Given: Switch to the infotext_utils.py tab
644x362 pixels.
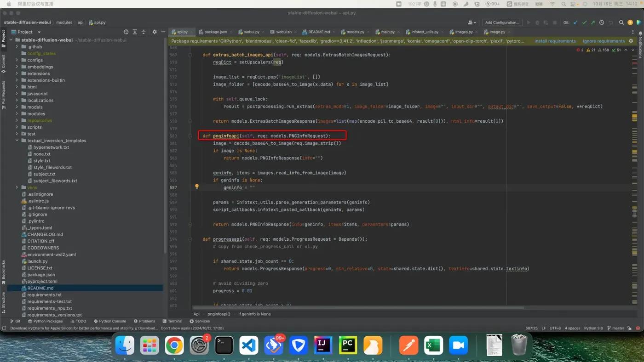Looking at the screenshot, I should (425, 32).
